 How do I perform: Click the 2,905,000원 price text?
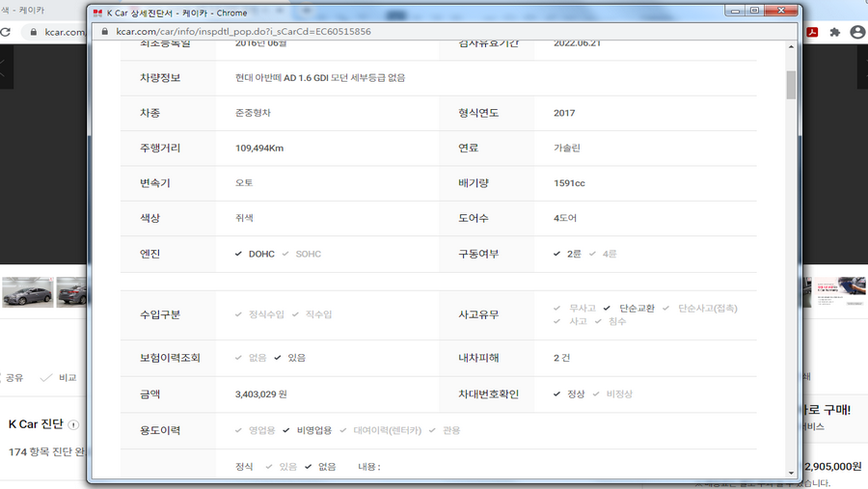(833, 466)
